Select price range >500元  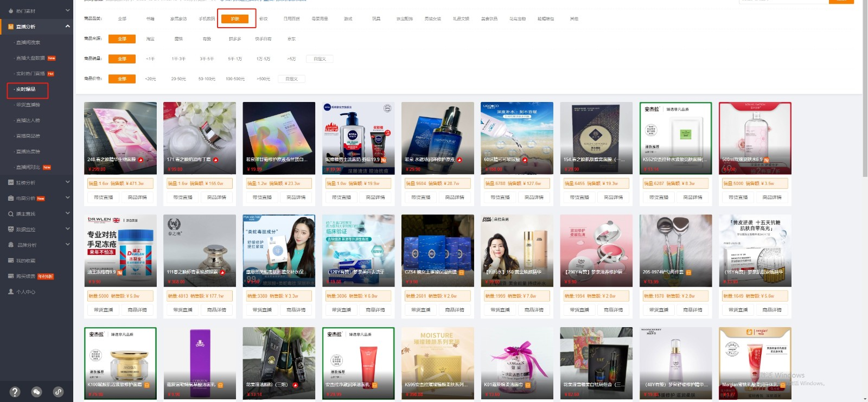pyautogui.click(x=263, y=79)
